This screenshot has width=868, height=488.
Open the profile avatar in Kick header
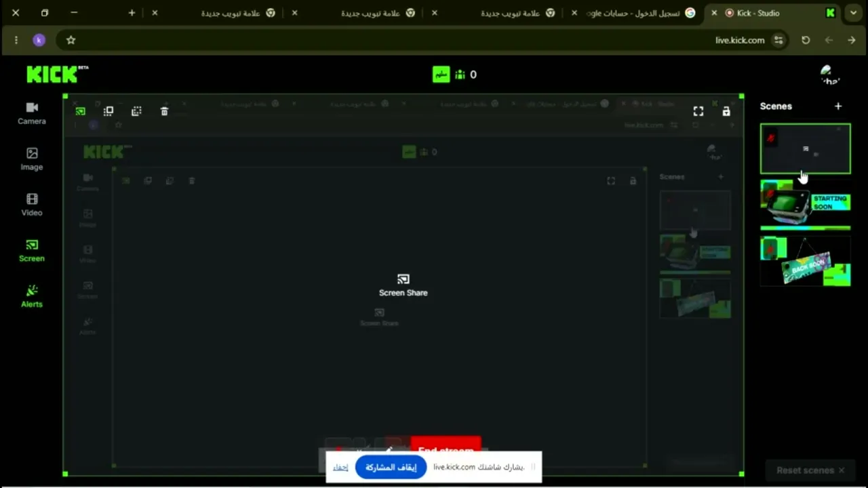coord(829,75)
